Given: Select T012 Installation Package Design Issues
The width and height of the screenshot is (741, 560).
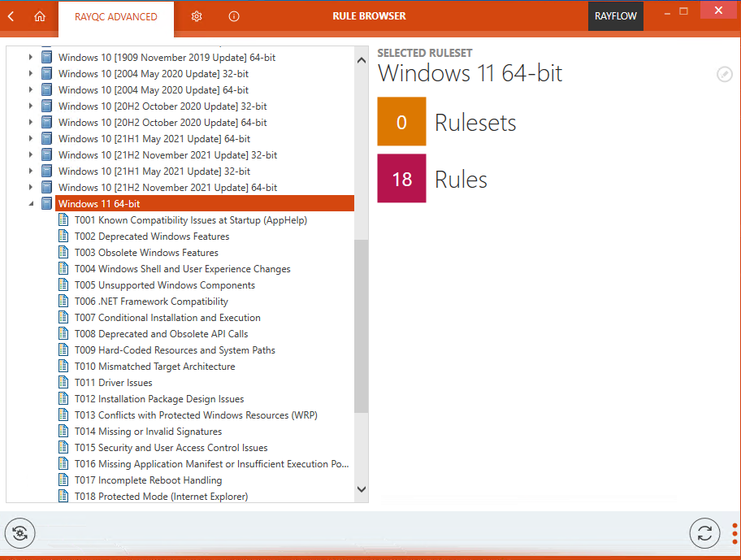Looking at the screenshot, I should point(159,399).
